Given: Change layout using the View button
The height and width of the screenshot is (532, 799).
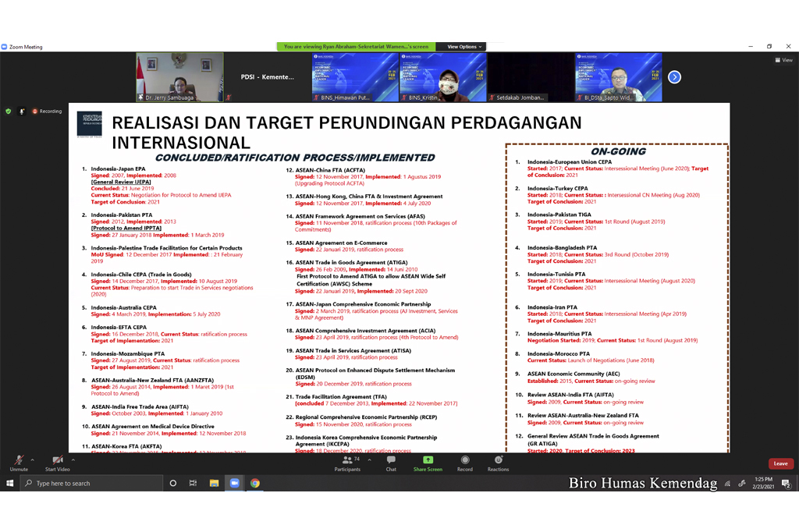Looking at the screenshot, I should [783, 60].
